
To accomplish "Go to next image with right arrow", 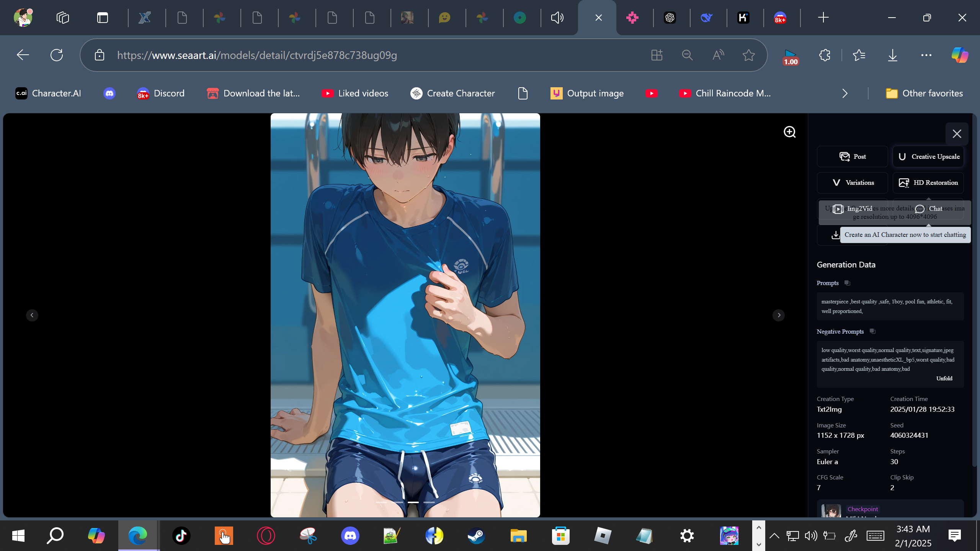I will click(779, 315).
